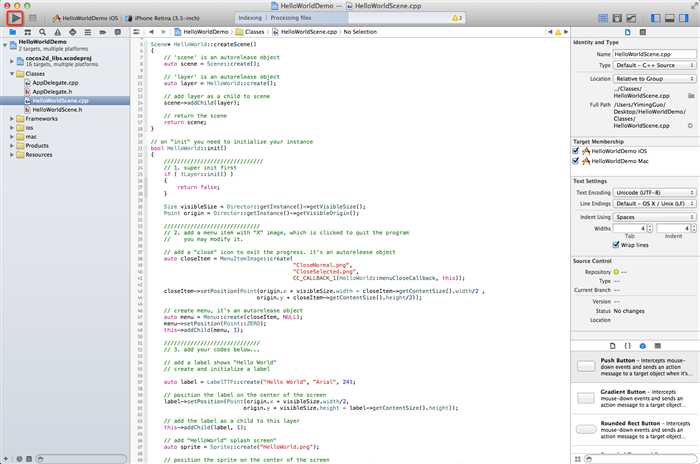This screenshot has height=464, width=700.
Task: Select the Version editor mode
Action: pyautogui.click(x=632, y=18)
